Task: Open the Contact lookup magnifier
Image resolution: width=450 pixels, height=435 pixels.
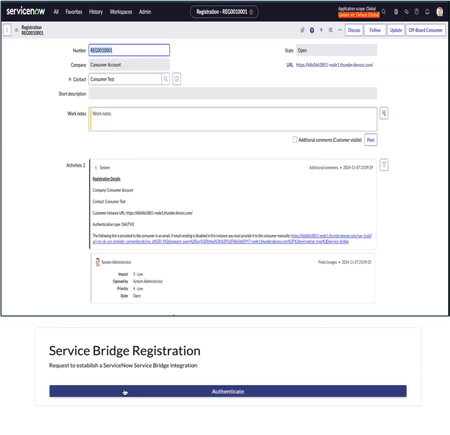Action: [166, 79]
